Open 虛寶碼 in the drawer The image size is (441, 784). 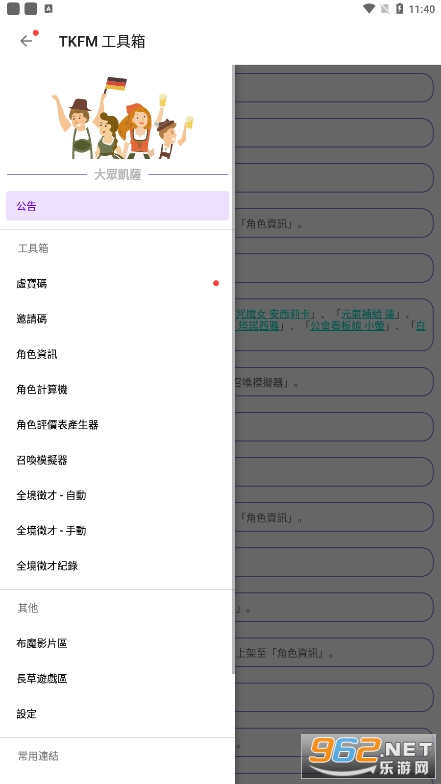point(118,284)
